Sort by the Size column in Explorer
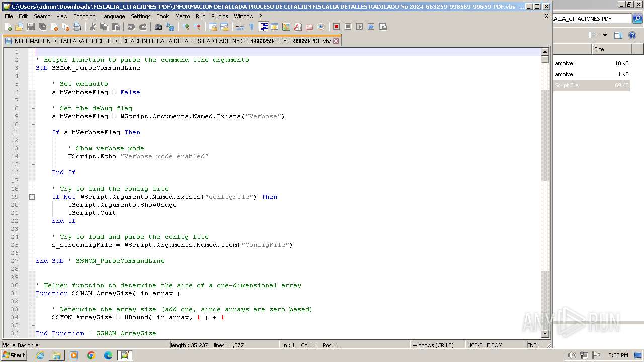644x362 pixels. coord(611,49)
